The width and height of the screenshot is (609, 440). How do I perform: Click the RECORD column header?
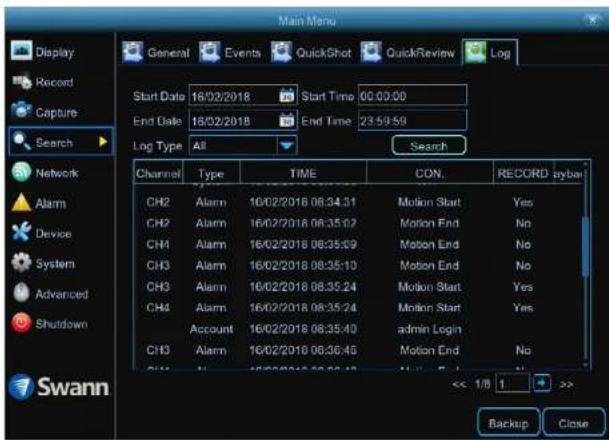(x=523, y=173)
